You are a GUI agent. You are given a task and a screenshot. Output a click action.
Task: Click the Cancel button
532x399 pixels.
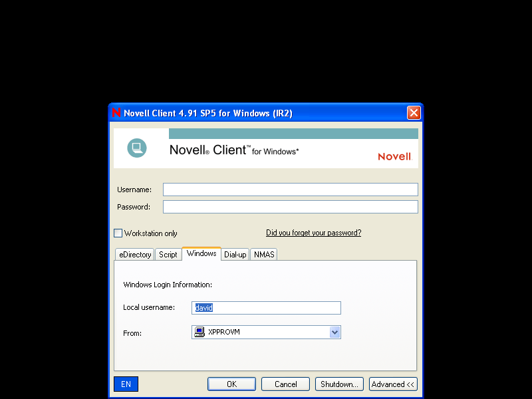pos(286,384)
